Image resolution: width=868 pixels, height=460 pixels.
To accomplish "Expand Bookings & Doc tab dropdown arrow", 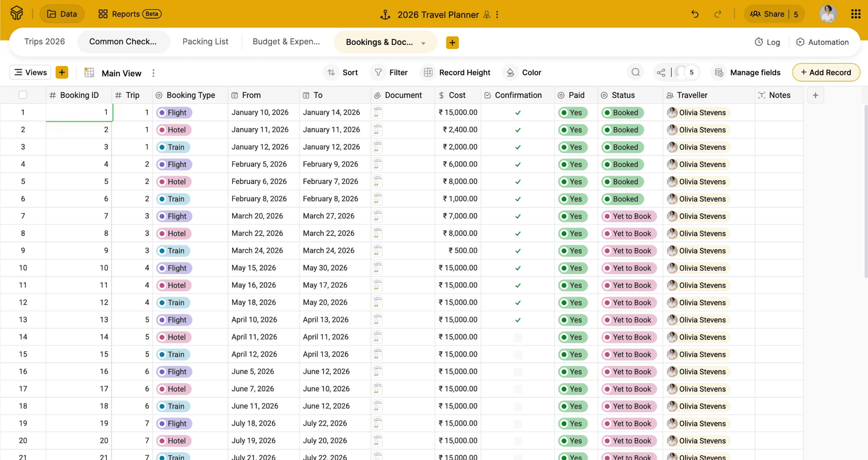I will [x=423, y=43].
